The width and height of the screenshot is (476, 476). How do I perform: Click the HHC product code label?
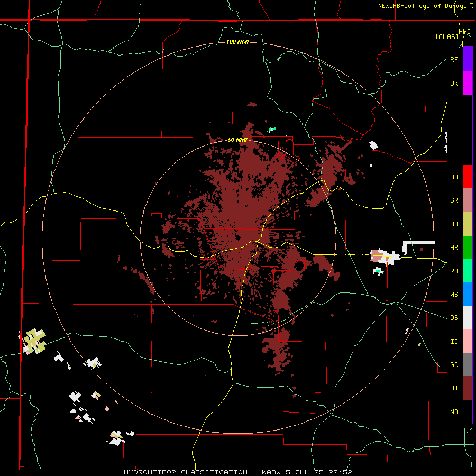465,32
